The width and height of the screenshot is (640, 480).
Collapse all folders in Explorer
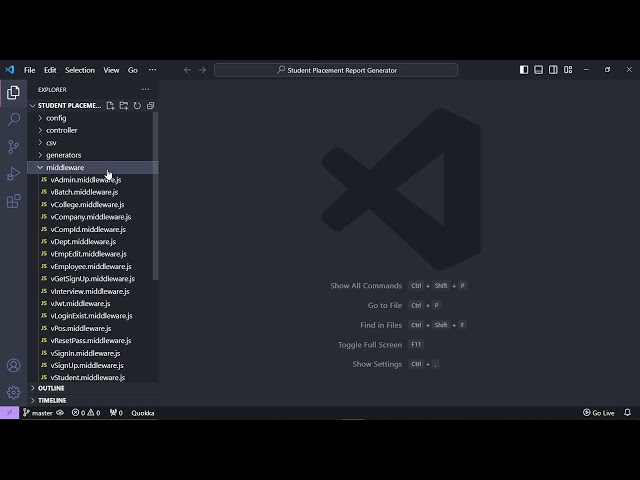(151, 106)
